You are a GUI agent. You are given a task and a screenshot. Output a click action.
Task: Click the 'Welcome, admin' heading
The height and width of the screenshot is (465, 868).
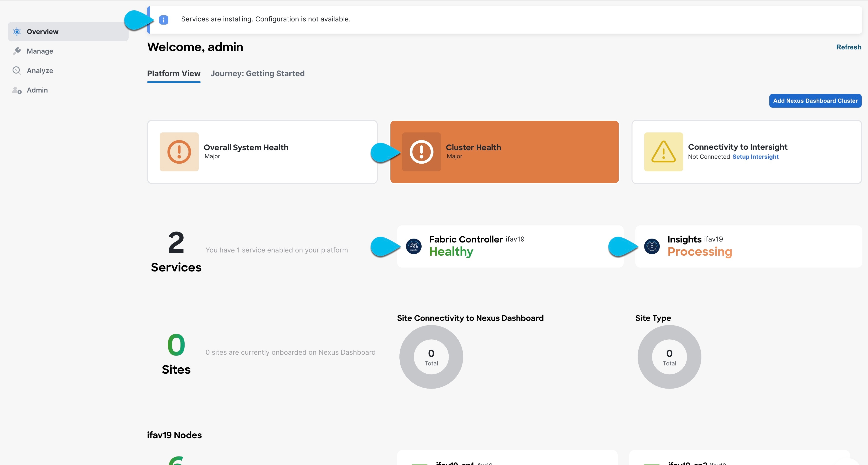click(195, 47)
